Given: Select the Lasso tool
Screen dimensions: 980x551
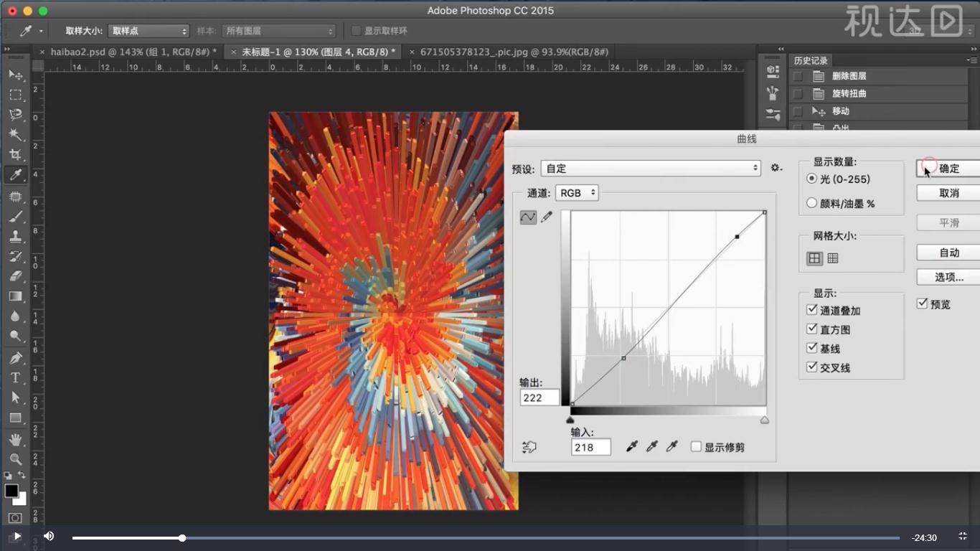Looking at the screenshot, I should (x=15, y=115).
